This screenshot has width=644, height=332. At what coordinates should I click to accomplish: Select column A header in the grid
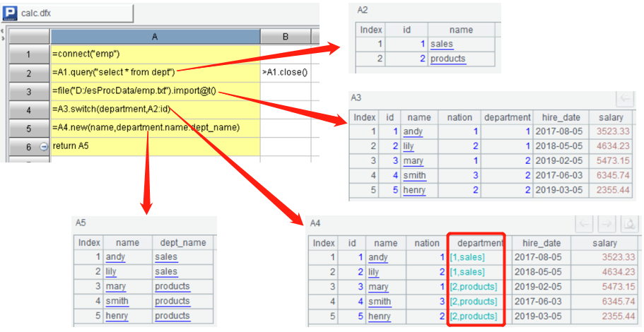pyautogui.click(x=155, y=36)
